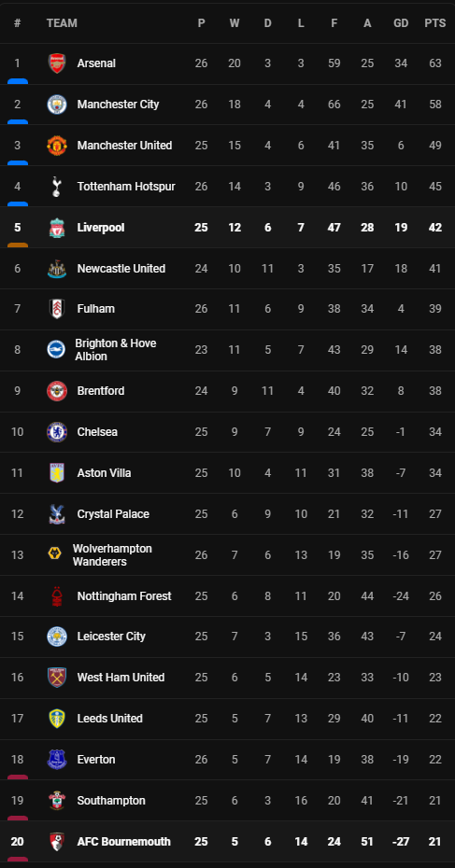
Task: Select the Manchester United badge
Action: [57, 146]
